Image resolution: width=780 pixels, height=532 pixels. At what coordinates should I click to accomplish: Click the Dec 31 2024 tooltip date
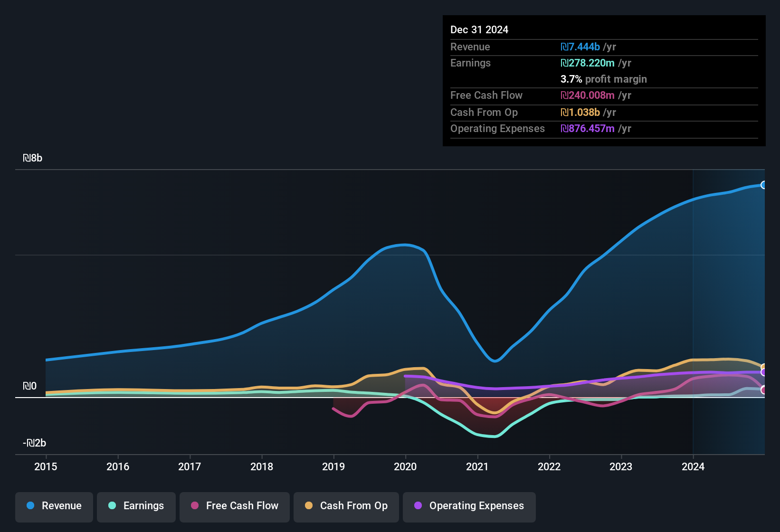point(479,30)
